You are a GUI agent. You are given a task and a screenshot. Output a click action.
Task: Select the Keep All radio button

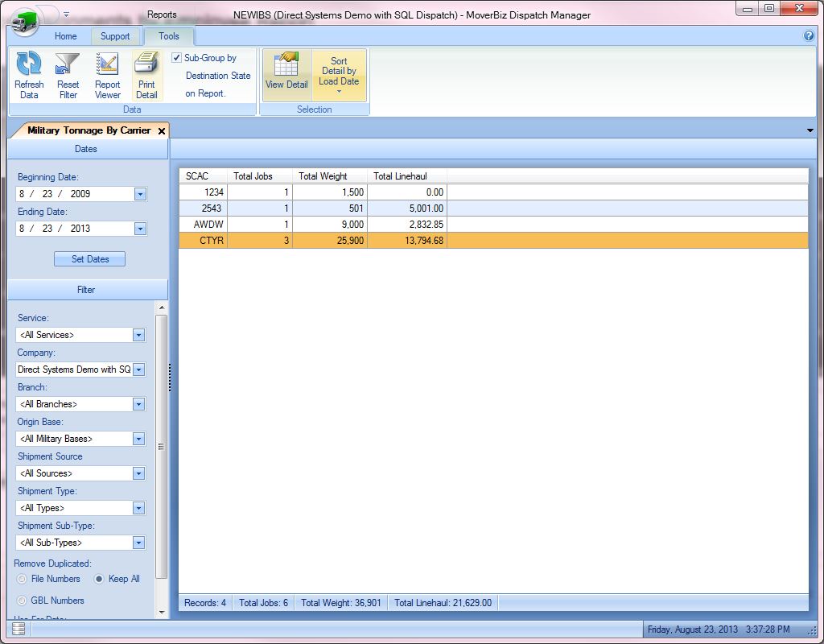pyautogui.click(x=100, y=579)
